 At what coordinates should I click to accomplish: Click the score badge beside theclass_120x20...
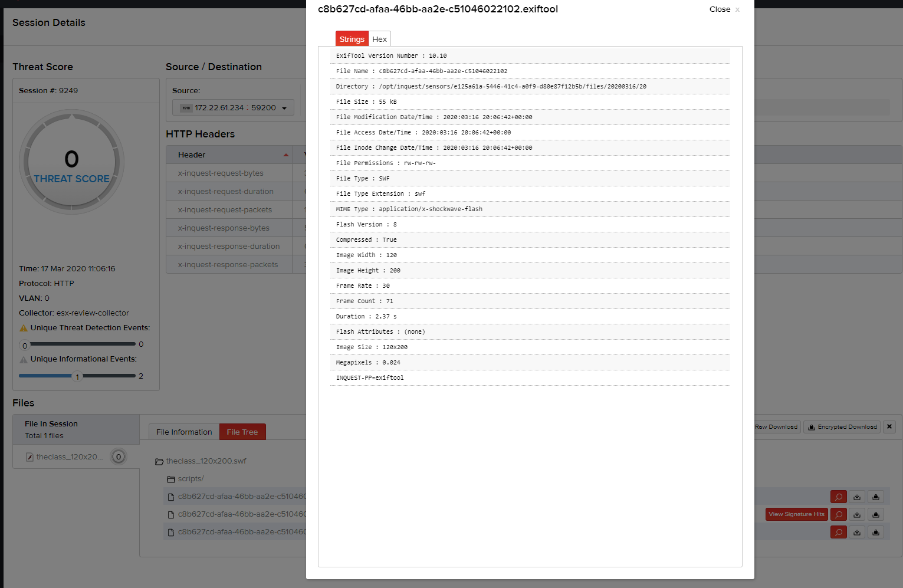pyautogui.click(x=119, y=456)
